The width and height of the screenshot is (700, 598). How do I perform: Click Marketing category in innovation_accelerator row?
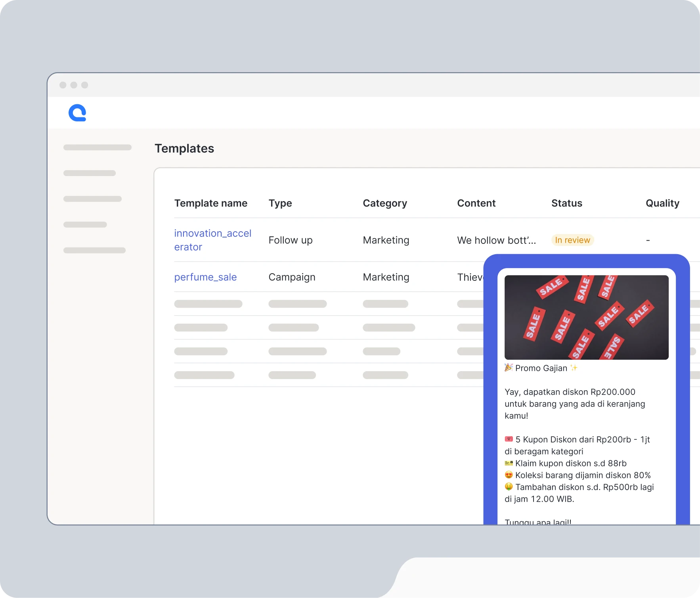pyautogui.click(x=386, y=240)
